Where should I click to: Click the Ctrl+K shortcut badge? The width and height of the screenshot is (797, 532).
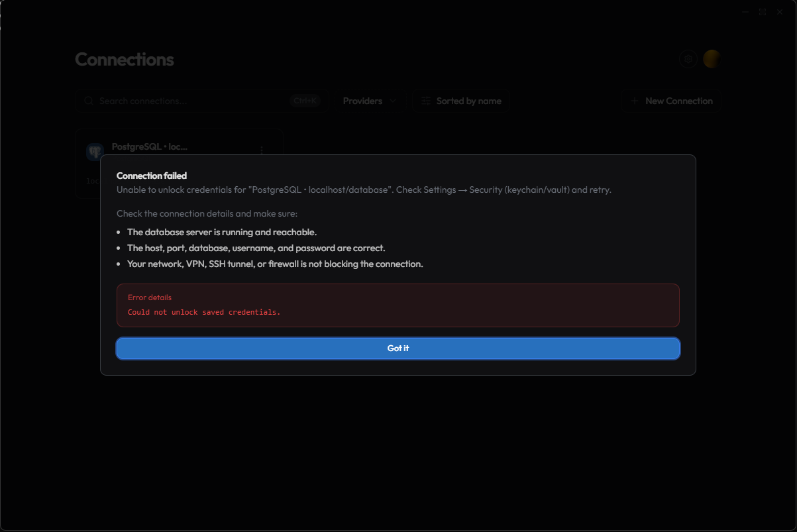305,101
